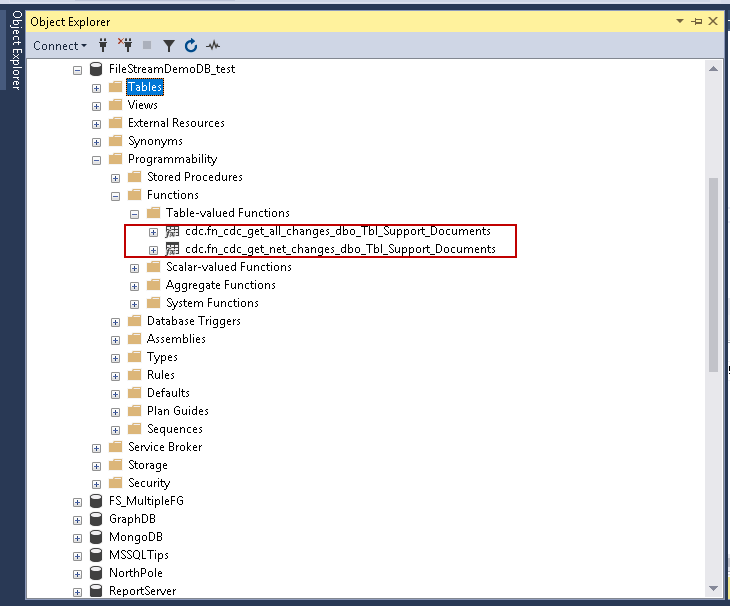Viewport: 730px width, 606px height.
Task: Expand the fn_cdc_get_net_changes function node
Action: pos(153,250)
